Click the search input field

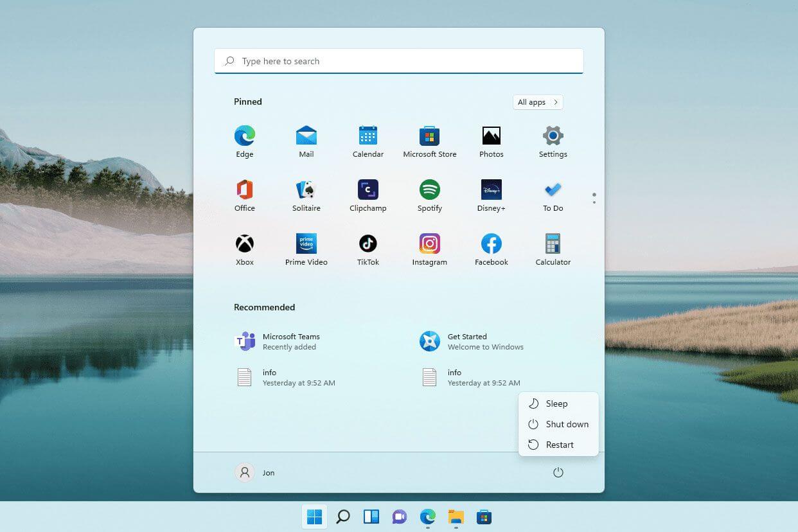(x=398, y=60)
